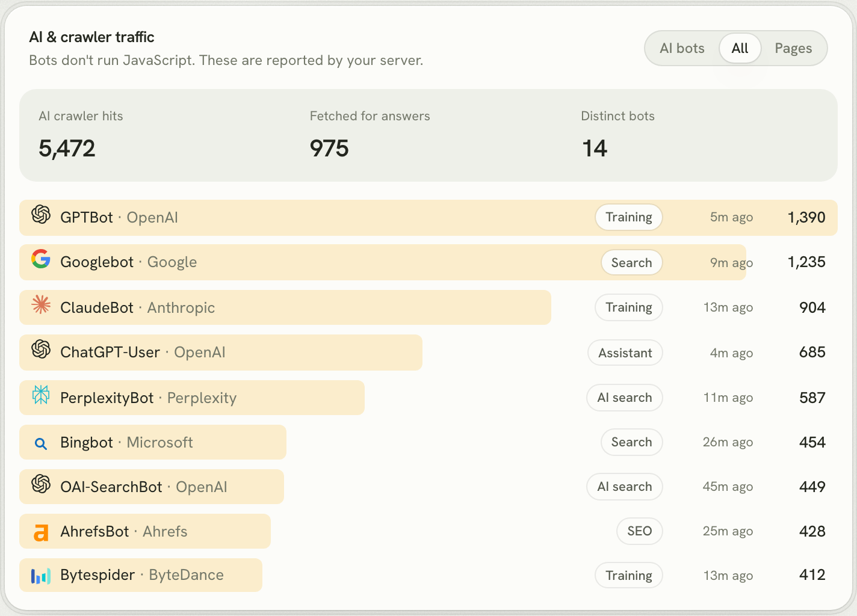Click the 1,235 hit count for Googlebot
This screenshot has height=616, width=857.
(x=806, y=262)
